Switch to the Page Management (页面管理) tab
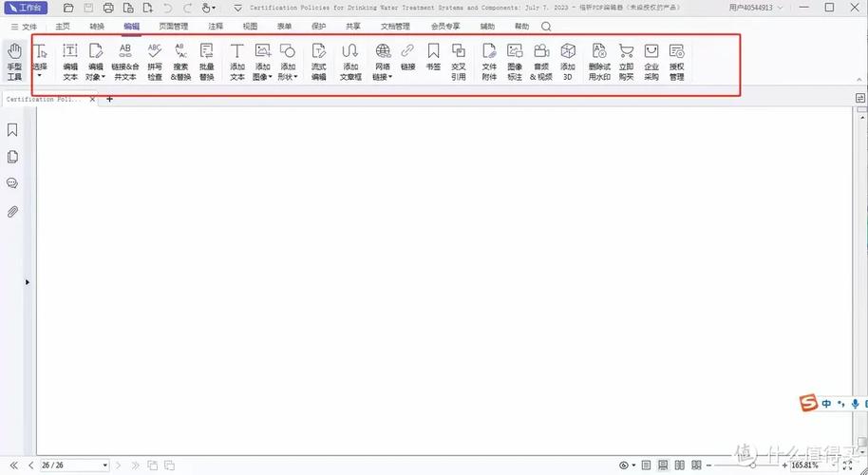 [x=173, y=27]
